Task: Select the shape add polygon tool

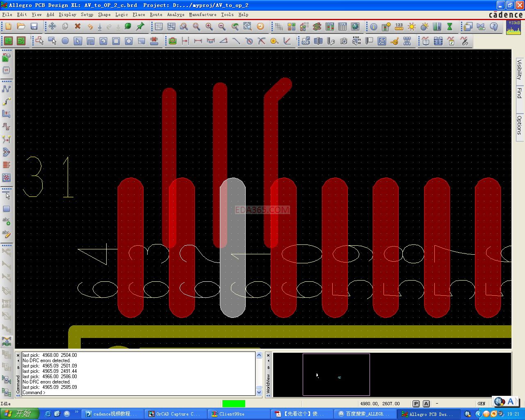Action: [40, 41]
